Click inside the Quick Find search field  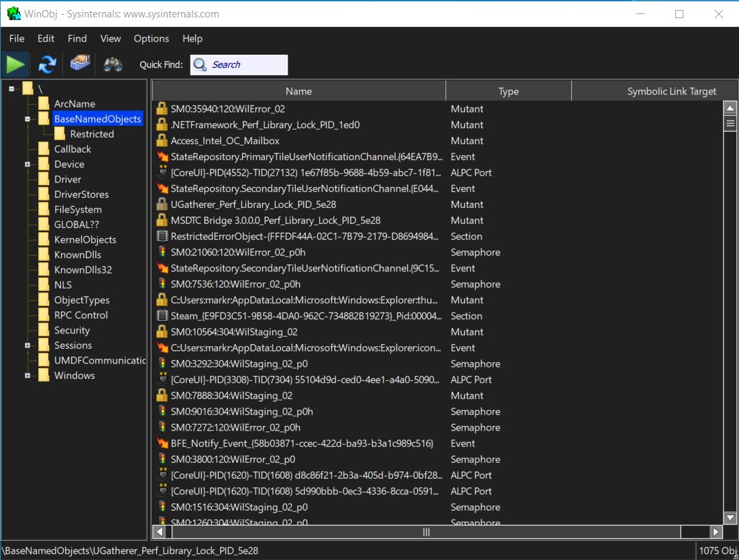pos(239,64)
